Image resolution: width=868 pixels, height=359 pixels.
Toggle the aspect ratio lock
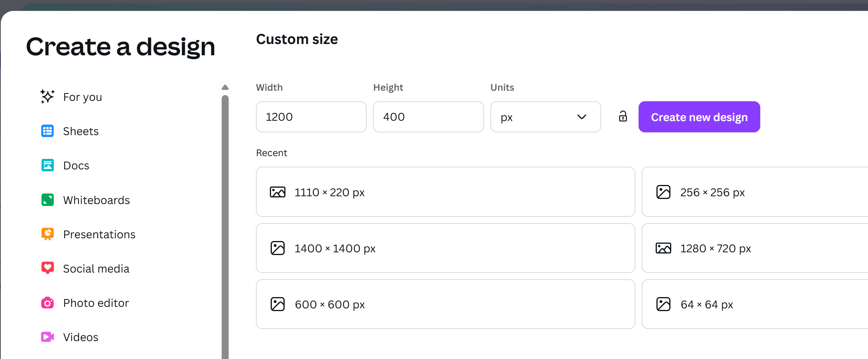coord(623,116)
